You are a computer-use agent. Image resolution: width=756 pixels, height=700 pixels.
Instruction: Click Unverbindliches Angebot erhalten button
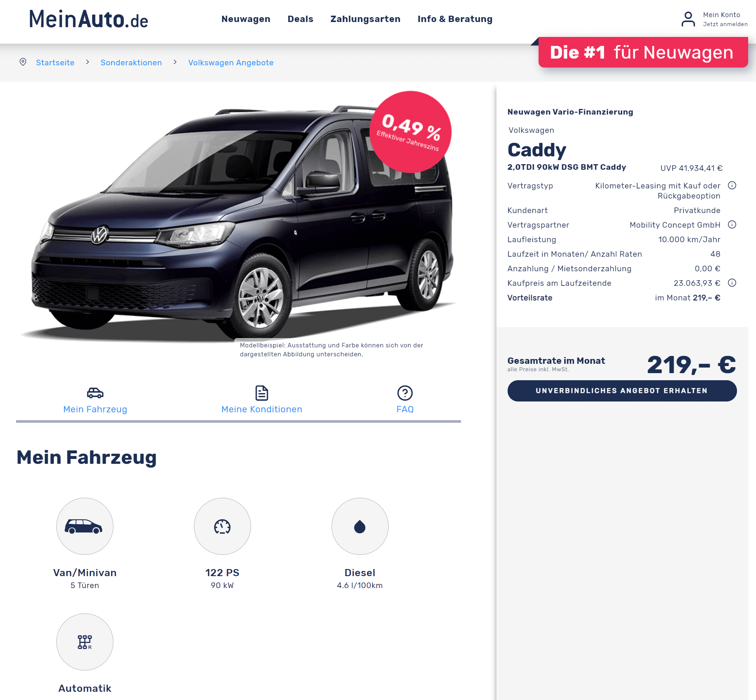click(622, 391)
